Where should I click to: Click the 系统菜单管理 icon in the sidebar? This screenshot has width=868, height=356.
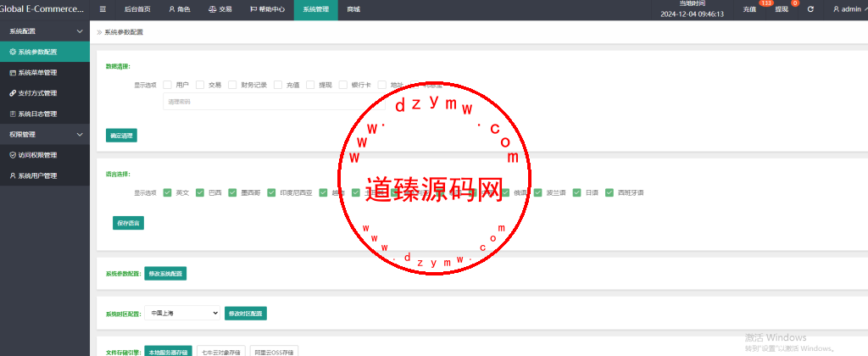click(x=13, y=73)
